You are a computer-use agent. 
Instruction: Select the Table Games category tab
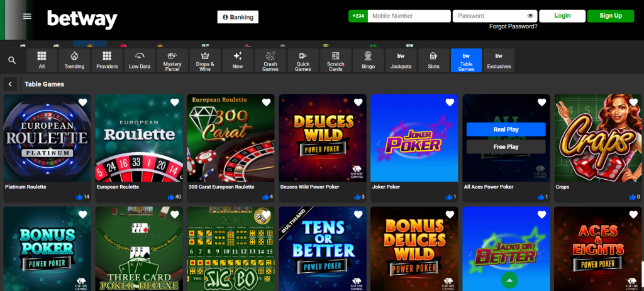click(466, 60)
